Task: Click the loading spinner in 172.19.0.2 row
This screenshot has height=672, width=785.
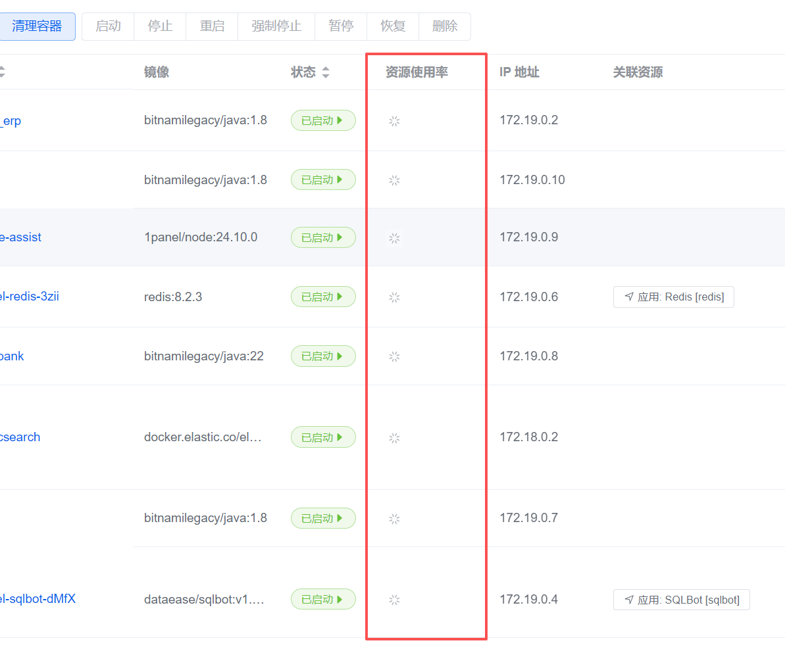Action: [x=394, y=121]
